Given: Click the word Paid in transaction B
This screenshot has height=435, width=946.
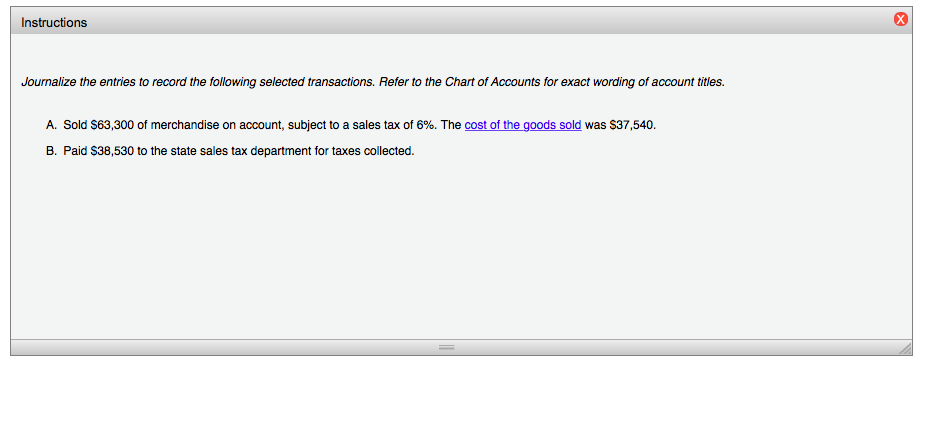Looking at the screenshot, I should click(x=75, y=151).
